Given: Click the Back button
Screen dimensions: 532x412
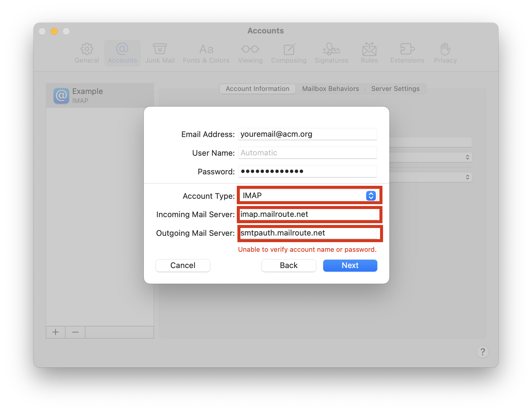Looking at the screenshot, I should [289, 265].
